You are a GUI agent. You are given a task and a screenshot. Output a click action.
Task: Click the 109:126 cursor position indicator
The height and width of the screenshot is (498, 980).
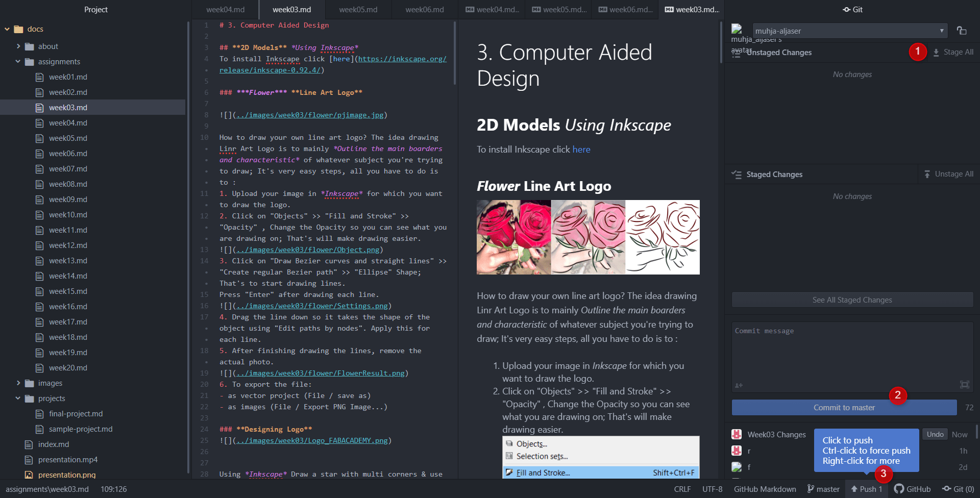pyautogui.click(x=113, y=489)
